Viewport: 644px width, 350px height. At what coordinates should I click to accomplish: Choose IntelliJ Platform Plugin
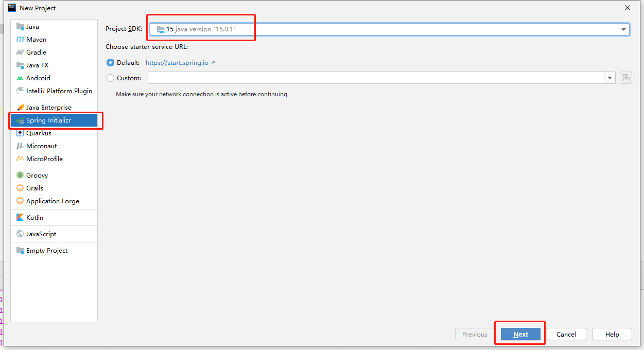click(x=54, y=91)
